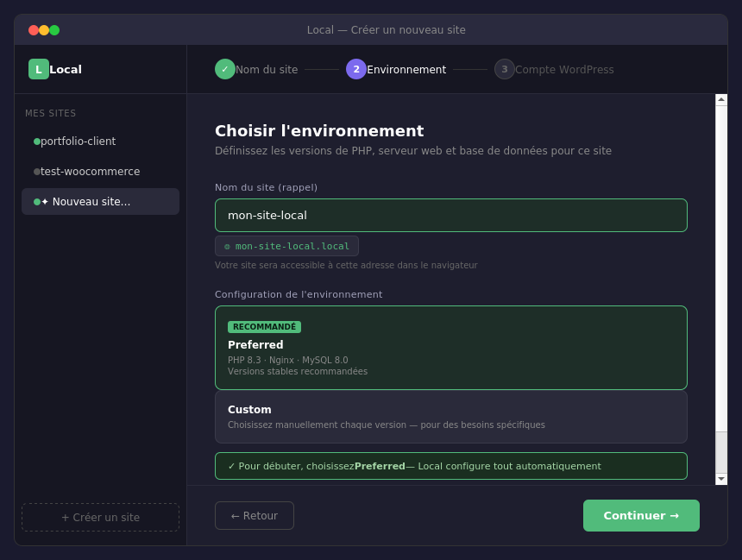Viewport: 742px width, 560px height.
Task: Select the Nouveau site… sidebar entry
Action: [x=100, y=202]
